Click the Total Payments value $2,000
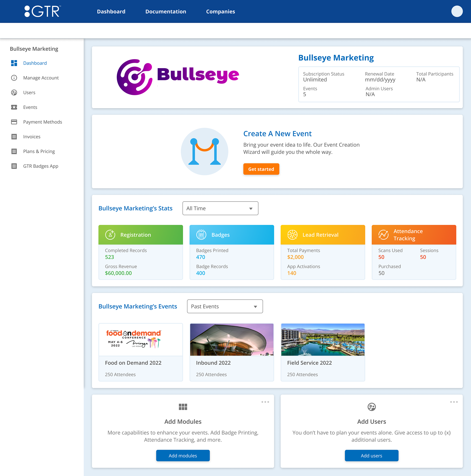Image resolution: width=471 pixels, height=476 pixels. click(x=295, y=257)
